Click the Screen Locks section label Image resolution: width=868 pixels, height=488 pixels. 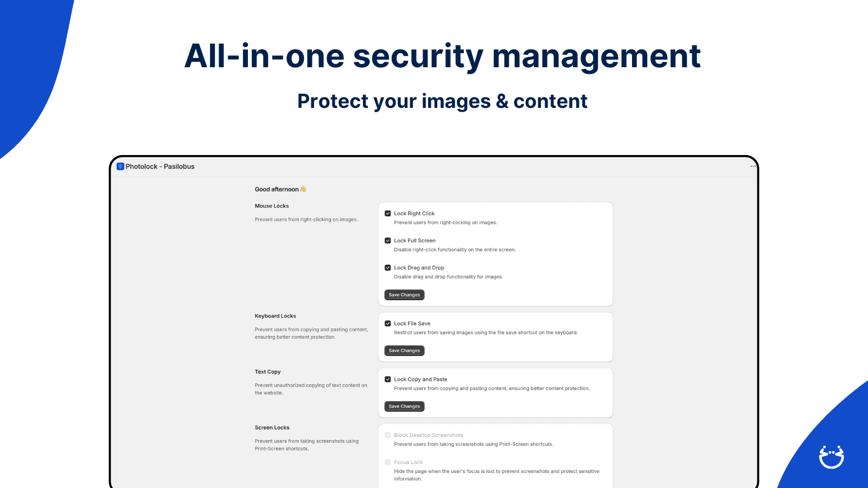[x=272, y=427]
